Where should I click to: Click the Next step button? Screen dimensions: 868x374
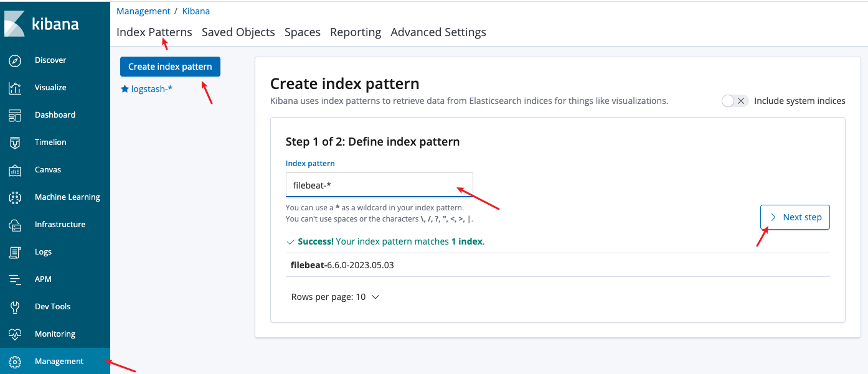(x=795, y=217)
